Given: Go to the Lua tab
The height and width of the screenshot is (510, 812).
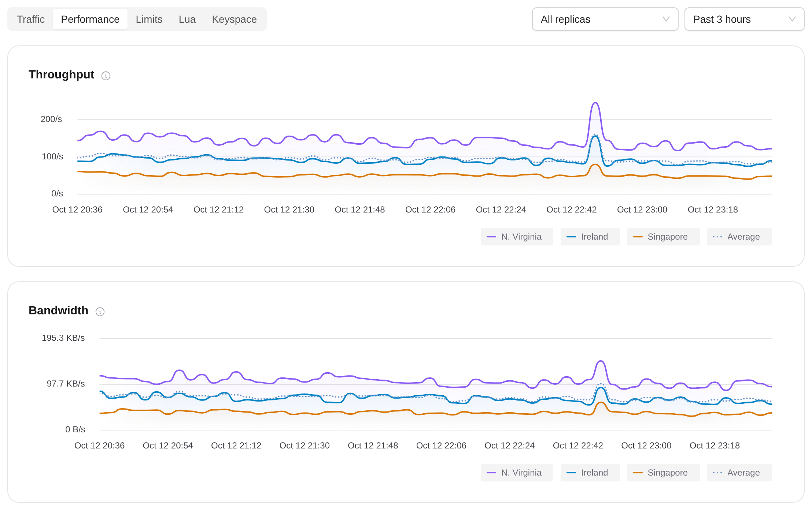Looking at the screenshot, I should [187, 19].
